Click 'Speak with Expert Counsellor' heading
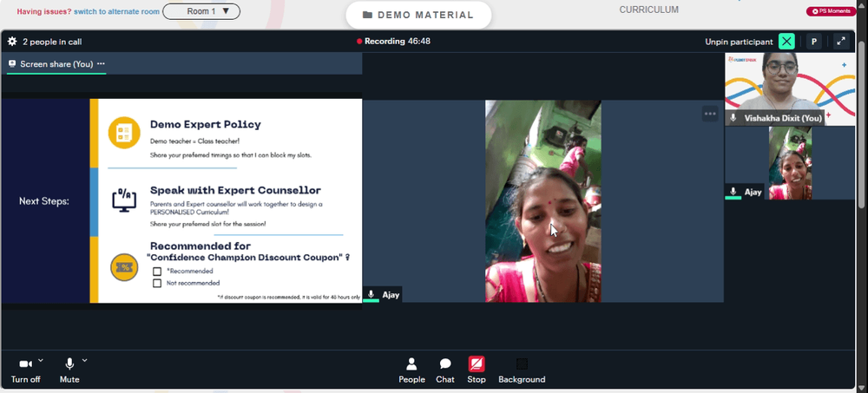This screenshot has width=868, height=393. click(x=235, y=190)
